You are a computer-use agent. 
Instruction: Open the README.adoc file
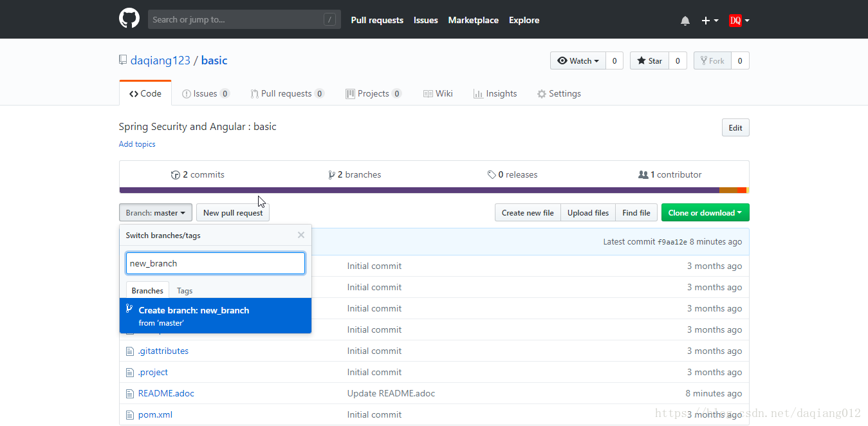tap(166, 393)
